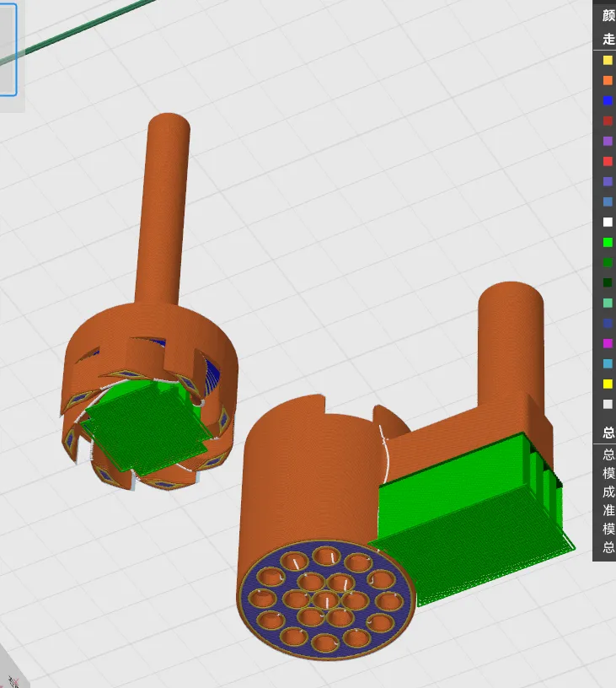Click the dark red legend swatch
Screen dimensions: 616x688
tap(608, 121)
